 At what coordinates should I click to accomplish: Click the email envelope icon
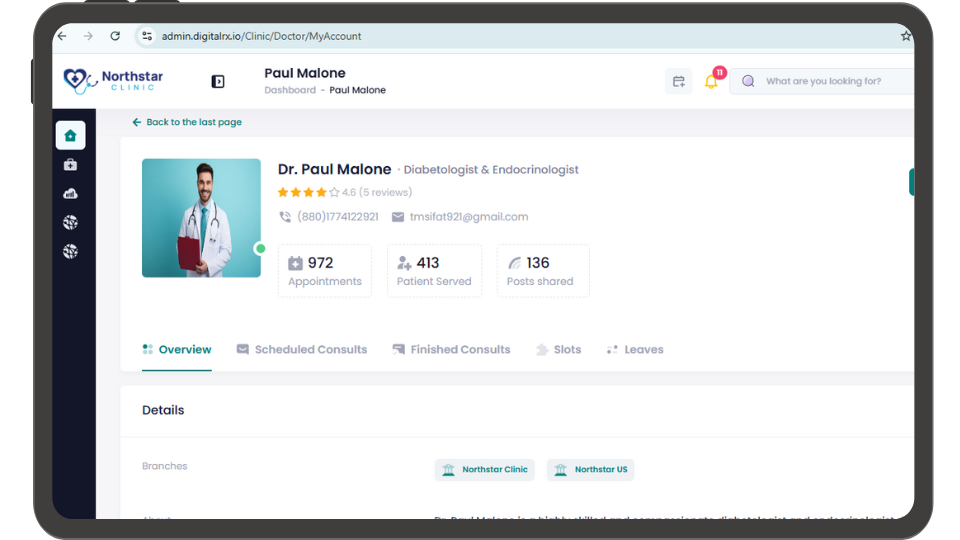398,217
